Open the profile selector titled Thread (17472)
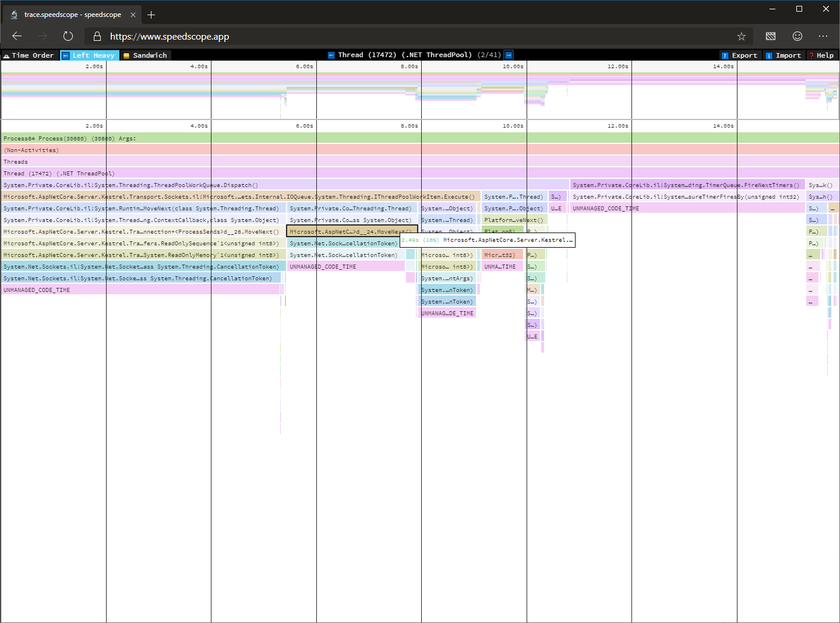840x623 pixels. (419, 55)
